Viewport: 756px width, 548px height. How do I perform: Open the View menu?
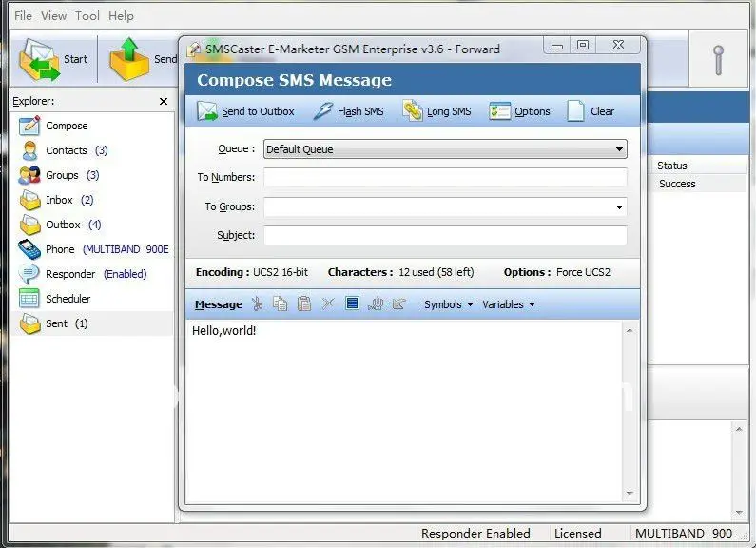(53, 16)
